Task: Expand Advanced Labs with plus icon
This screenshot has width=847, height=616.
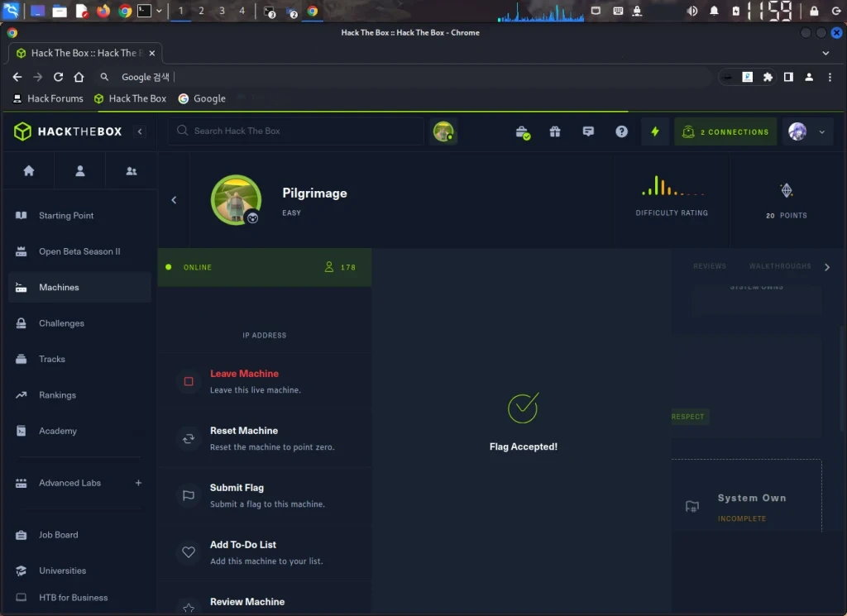Action: tap(138, 483)
